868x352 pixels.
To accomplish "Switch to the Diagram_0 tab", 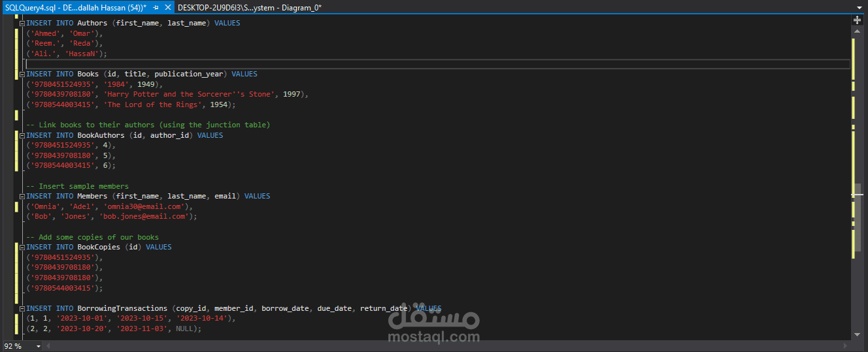I will click(x=249, y=7).
